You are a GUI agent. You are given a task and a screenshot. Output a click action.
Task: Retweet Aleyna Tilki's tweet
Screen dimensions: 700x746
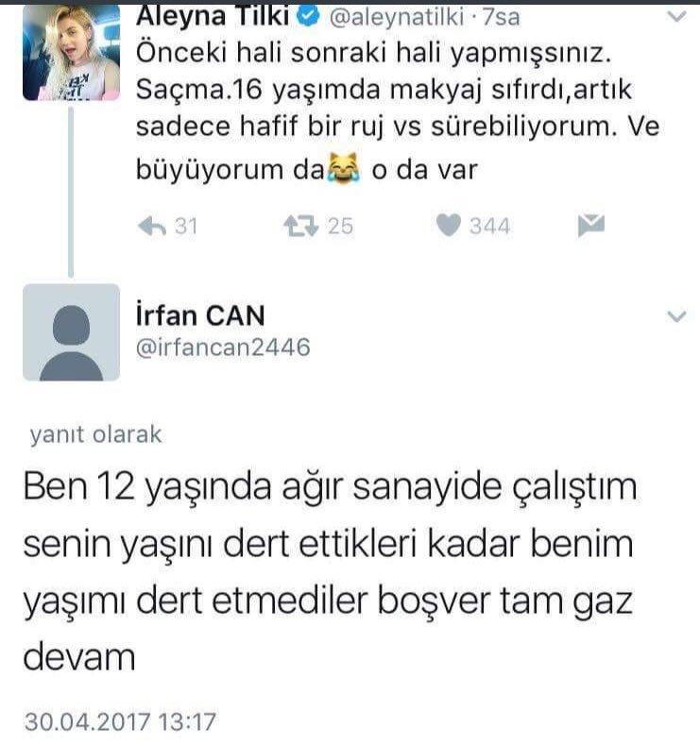pos(300,226)
